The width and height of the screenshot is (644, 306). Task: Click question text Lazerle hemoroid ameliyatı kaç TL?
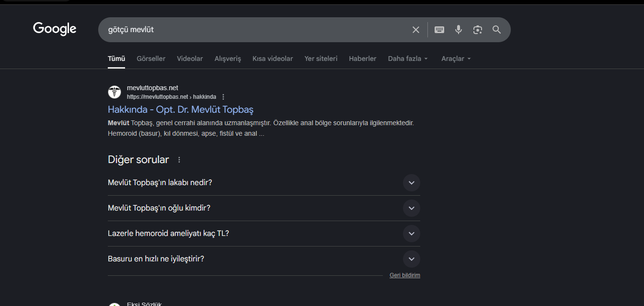click(x=168, y=234)
